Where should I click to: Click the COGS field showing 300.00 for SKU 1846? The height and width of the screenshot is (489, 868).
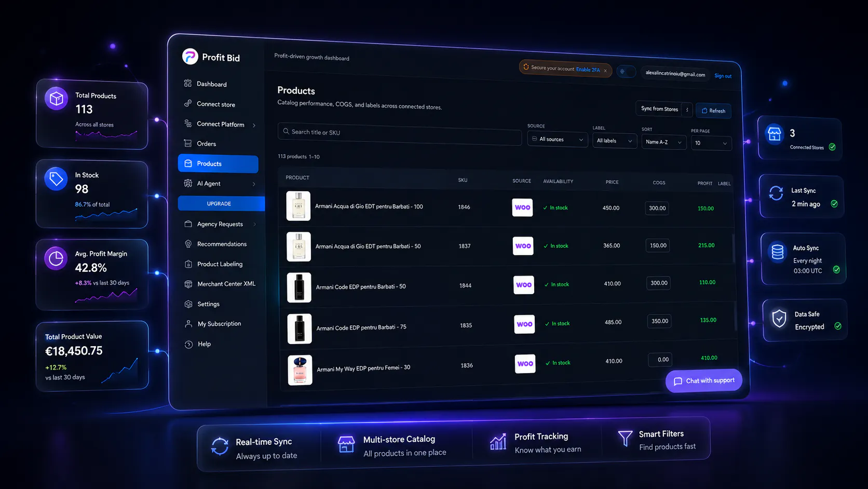point(657,208)
